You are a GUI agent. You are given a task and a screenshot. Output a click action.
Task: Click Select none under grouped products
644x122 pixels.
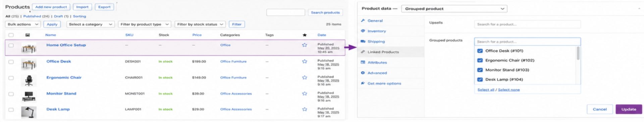click(x=509, y=90)
